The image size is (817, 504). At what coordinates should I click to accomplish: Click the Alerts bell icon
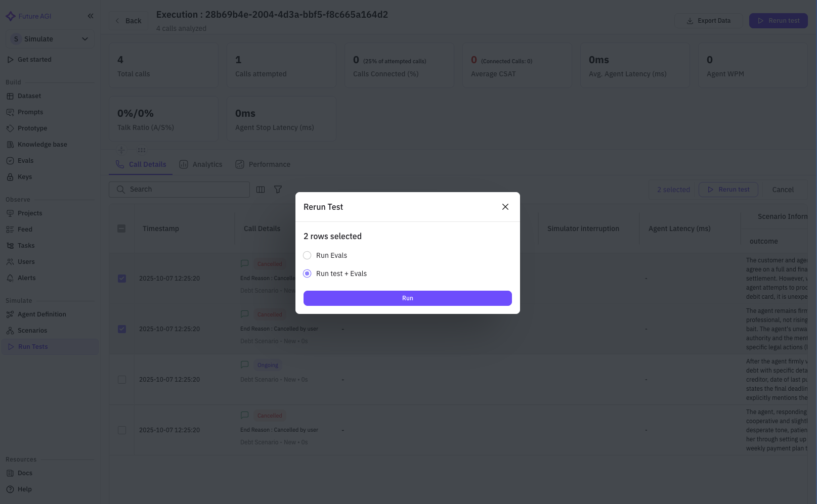pos(10,278)
